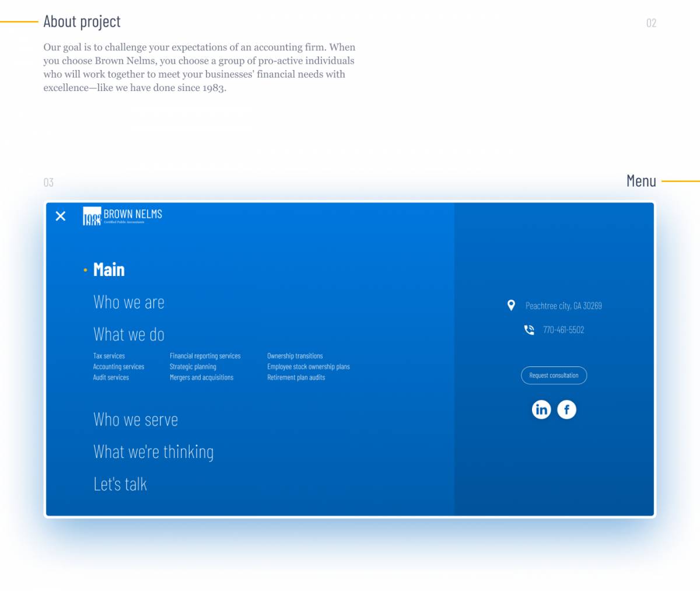Click the 02 section number
This screenshot has width=700, height=591.
[652, 23]
